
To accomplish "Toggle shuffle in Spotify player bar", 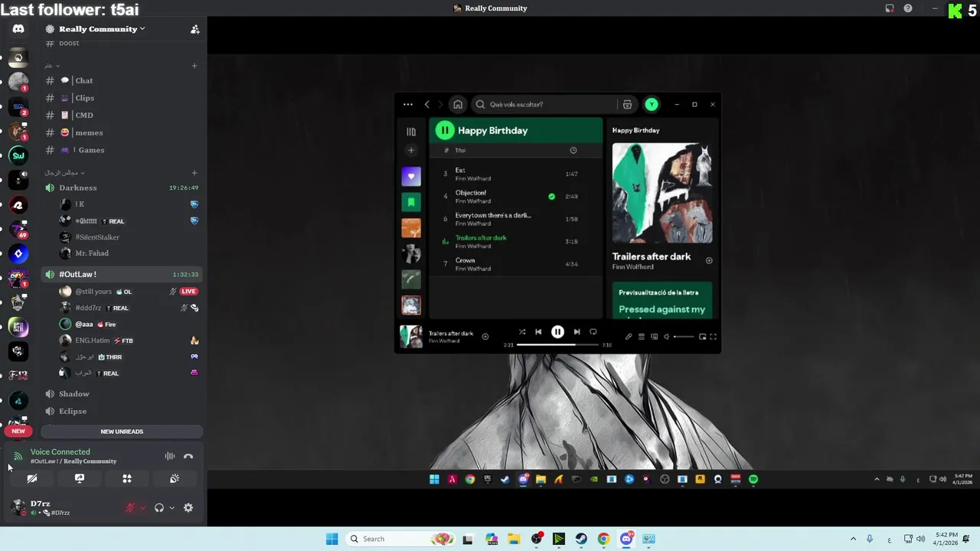I will click(x=522, y=332).
